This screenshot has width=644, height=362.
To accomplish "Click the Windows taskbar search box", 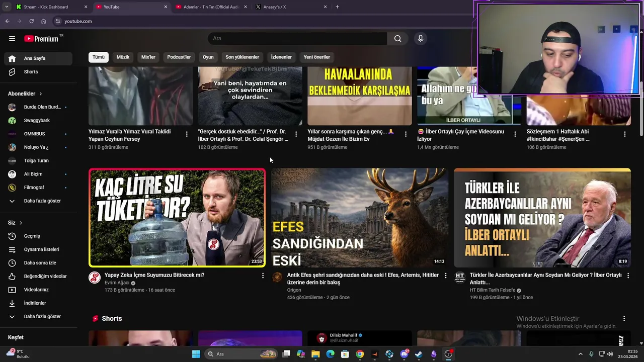I will tap(241, 354).
